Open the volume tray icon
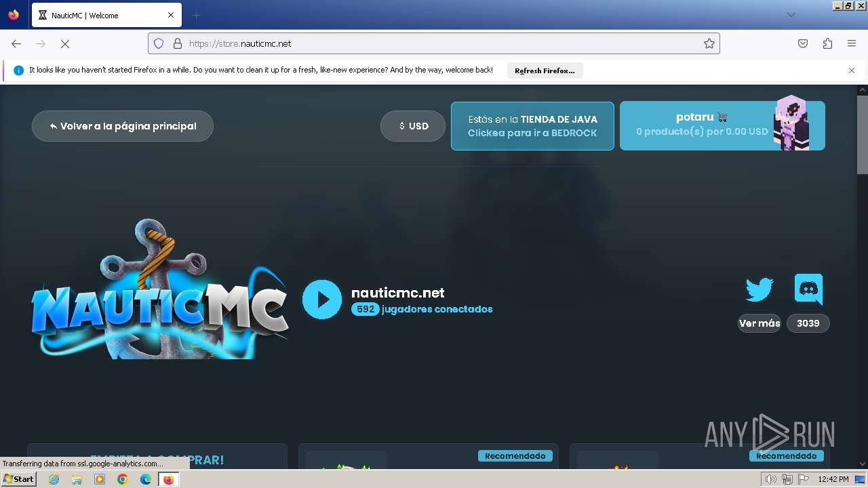 point(771,479)
